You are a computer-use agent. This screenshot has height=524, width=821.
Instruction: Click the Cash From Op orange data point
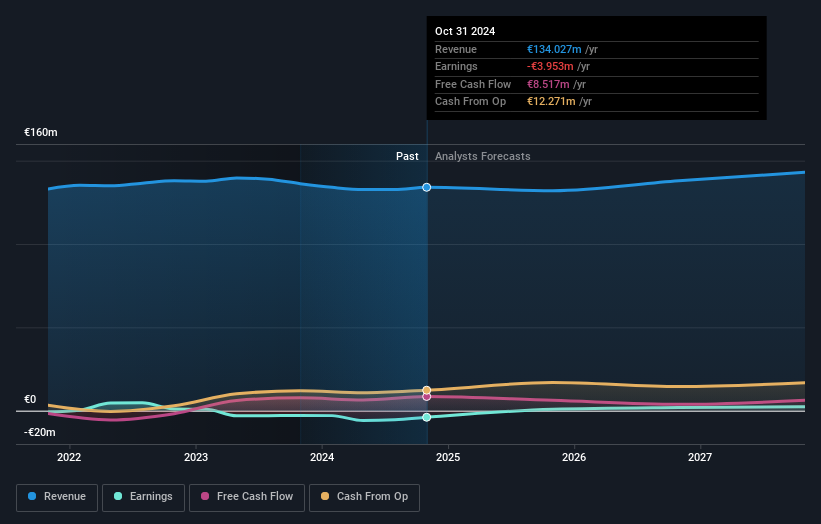427,390
